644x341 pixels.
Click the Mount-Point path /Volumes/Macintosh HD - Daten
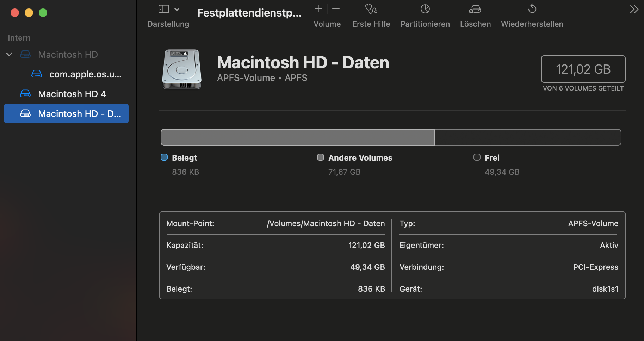[x=326, y=223]
